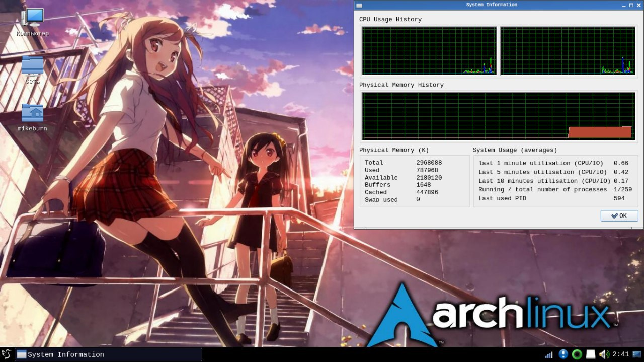Screen dimensions: 644x362
Task: Click the Cached value 447896
Action: (427, 192)
